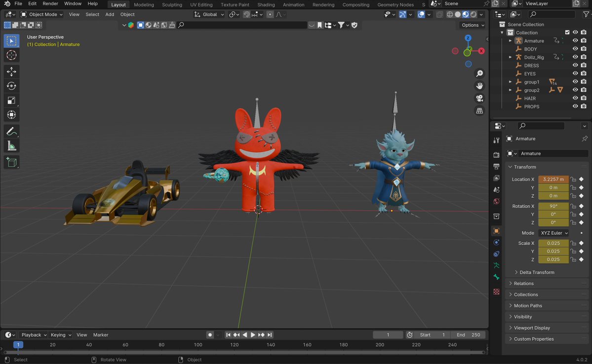Choose the Annotate pencil tool

click(x=11, y=131)
